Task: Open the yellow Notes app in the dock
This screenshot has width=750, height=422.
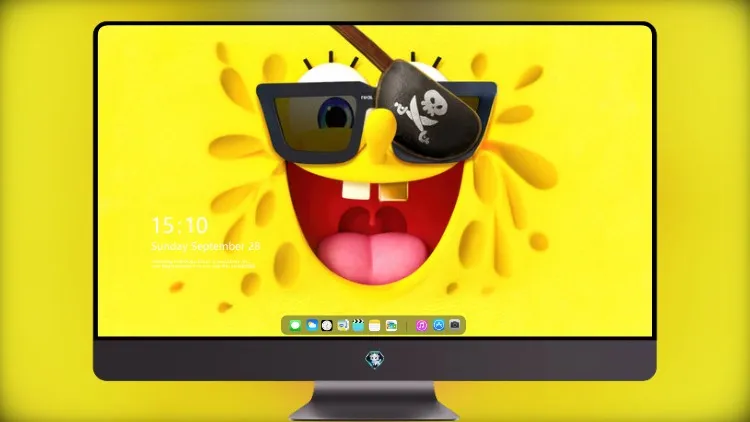Action: (x=375, y=326)
